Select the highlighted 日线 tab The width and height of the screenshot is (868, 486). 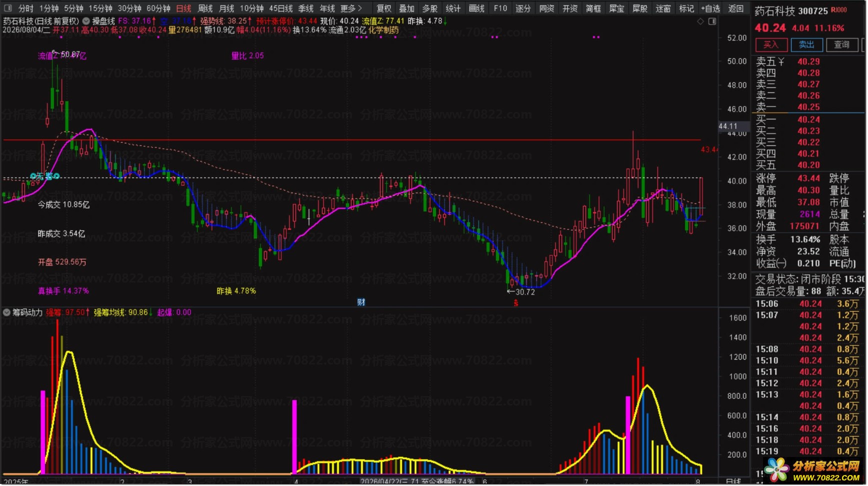click(x=183, y=8)
